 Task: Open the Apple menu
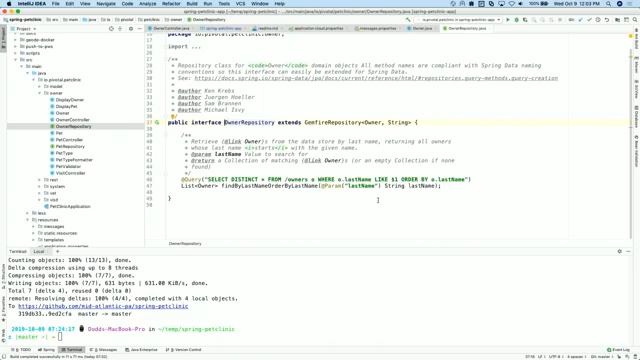[x=9, y=4]
